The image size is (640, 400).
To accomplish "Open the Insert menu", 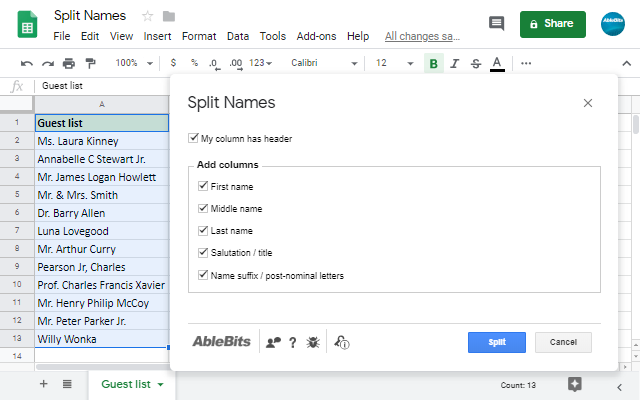I will click(157, 36).
